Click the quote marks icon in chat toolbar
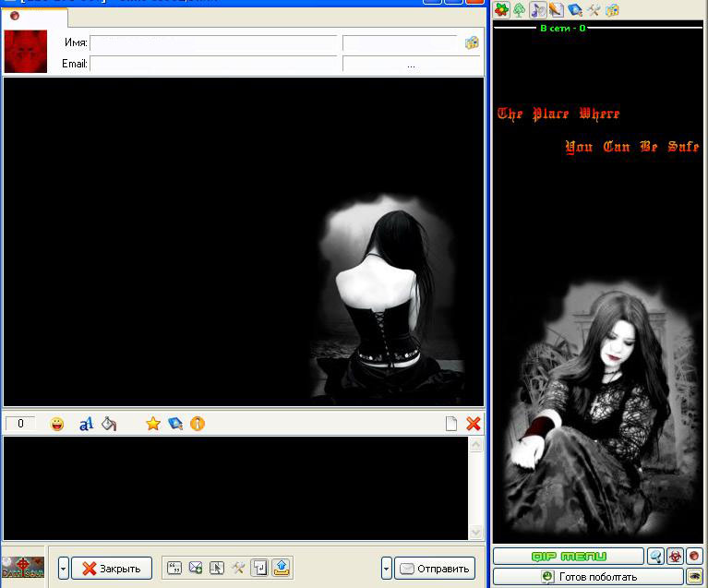708x588 pixels. pos(174,568)
